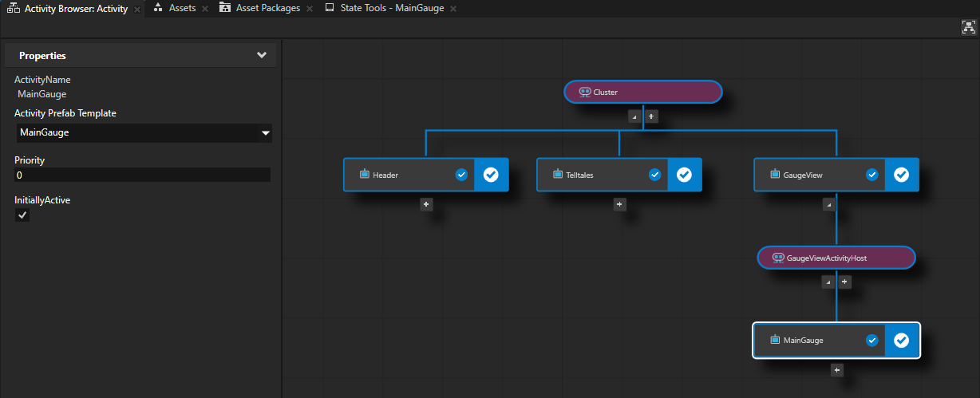Screen dimensions: 980x398
Task: Click the plus icon under Cluster node
Action: (651, 116)
